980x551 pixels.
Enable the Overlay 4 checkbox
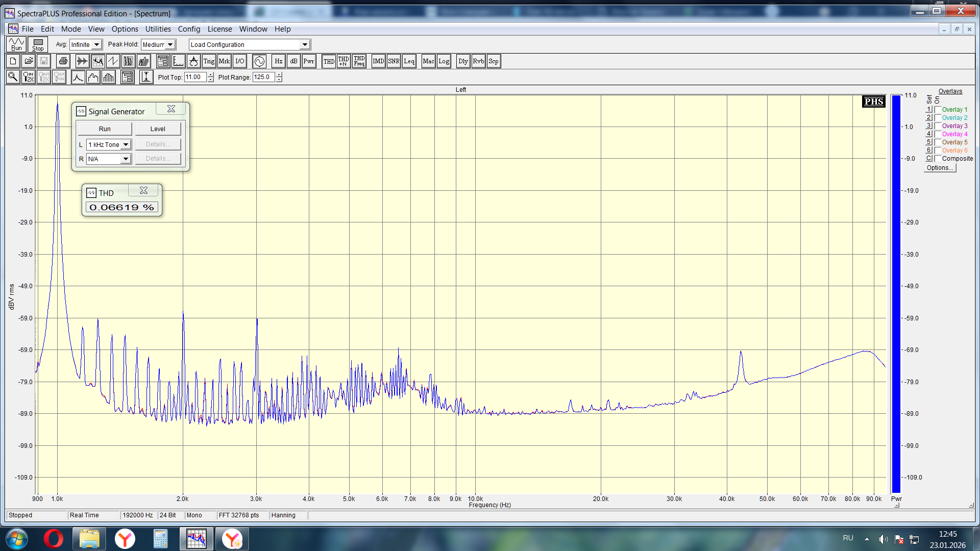938,134
